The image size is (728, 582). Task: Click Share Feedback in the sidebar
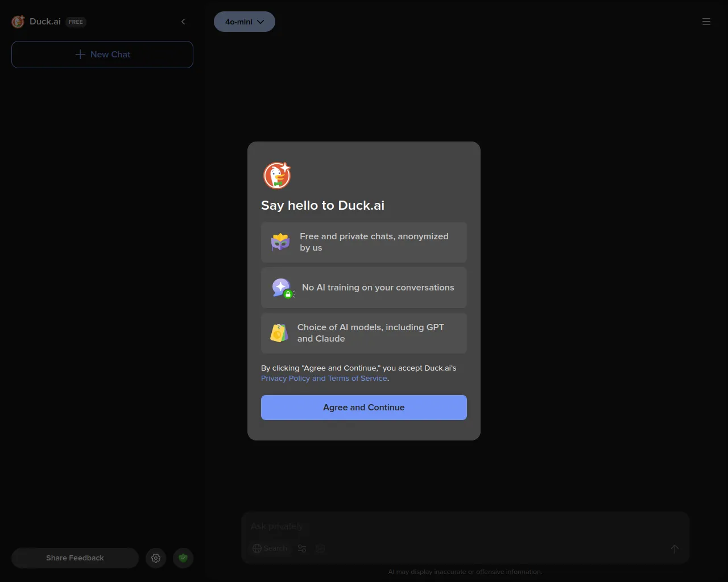point(75,558)
